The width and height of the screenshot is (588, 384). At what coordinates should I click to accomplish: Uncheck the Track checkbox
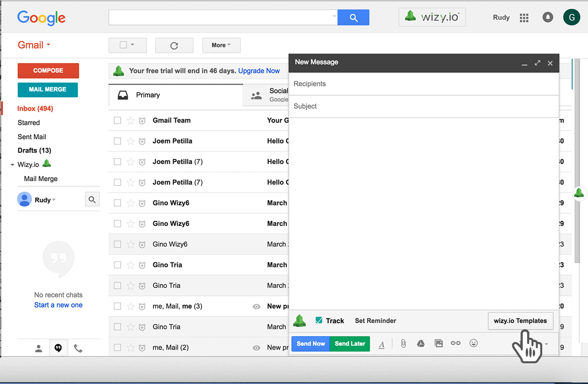coord(319,320)
